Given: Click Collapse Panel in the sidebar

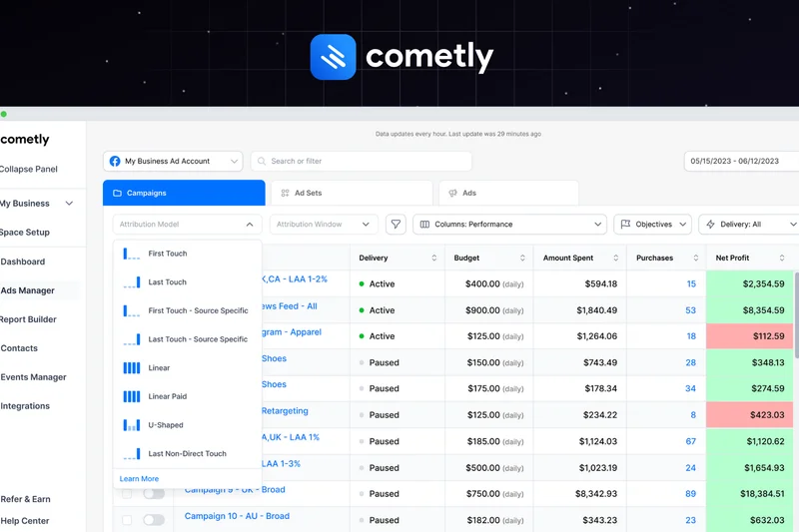Looking at the screenshot, I should click(29, 169).
